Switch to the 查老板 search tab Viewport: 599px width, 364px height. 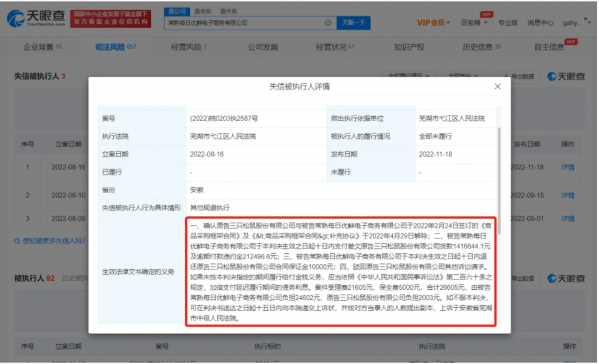[x=202, y=11]
